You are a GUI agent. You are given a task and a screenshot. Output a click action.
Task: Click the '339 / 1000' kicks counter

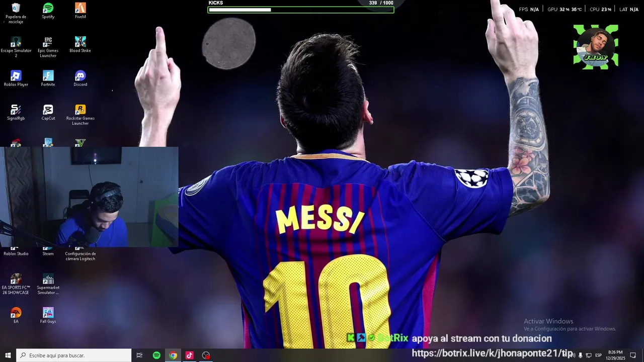(x=381, y=3)
